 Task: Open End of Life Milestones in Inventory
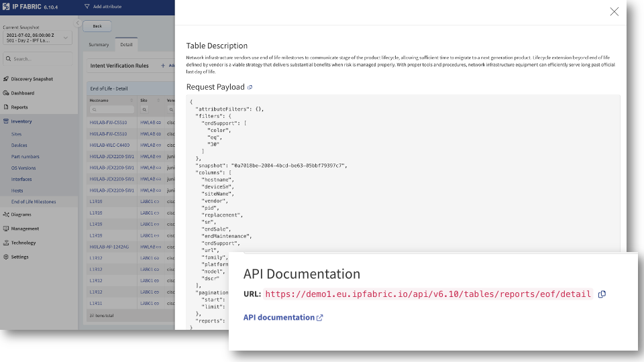tap(34, 202)
